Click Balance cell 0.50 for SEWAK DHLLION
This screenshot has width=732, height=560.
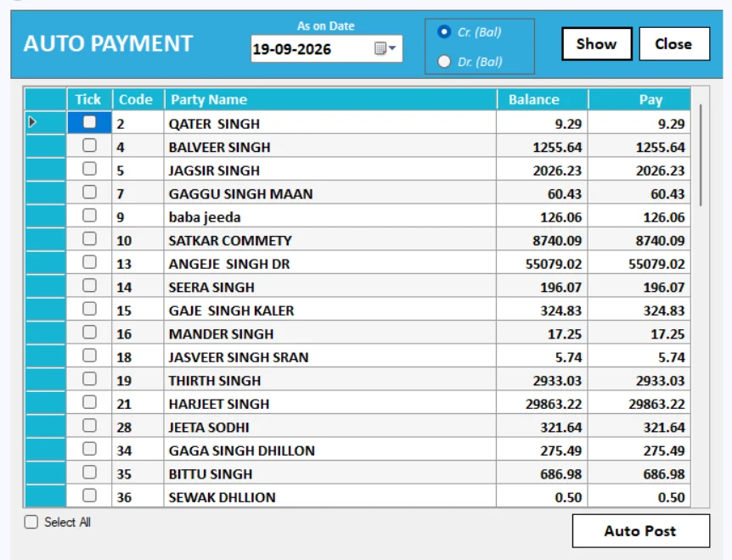[x=543, y=496]
